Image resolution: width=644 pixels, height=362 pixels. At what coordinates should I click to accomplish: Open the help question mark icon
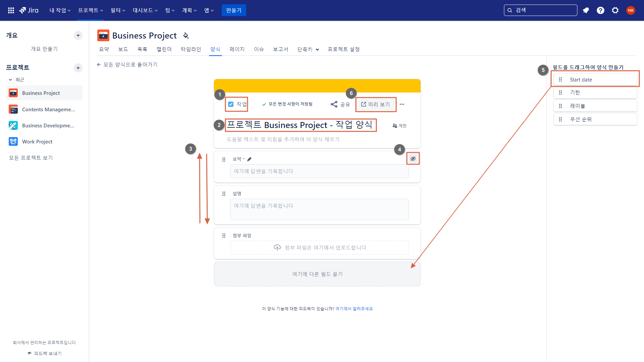pos(600,10)
